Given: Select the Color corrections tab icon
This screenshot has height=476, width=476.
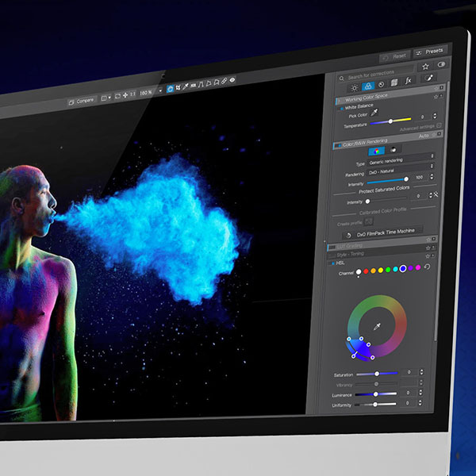Looking at the screenshot, I should (370, 86).
